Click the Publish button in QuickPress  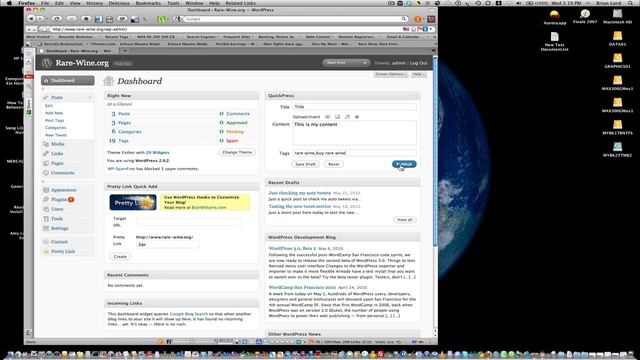point(404,164)
